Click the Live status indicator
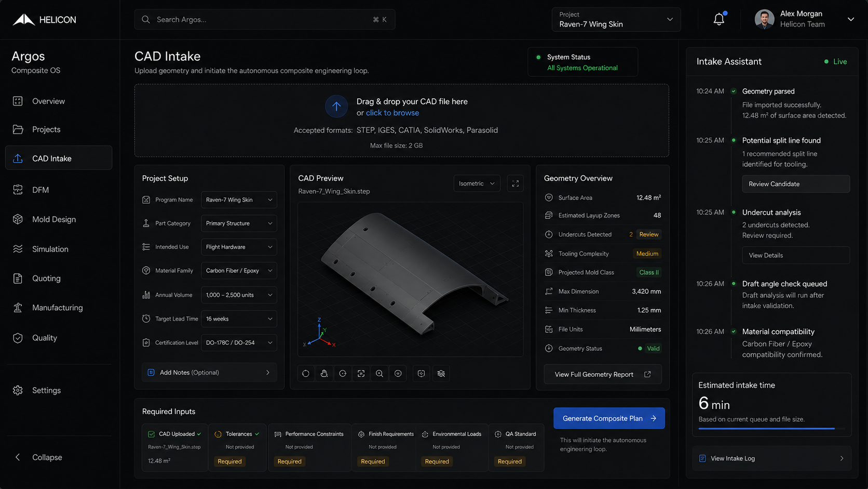Image resolution: width=868 pixels, height=489 pixels. (x=835, y=61)
